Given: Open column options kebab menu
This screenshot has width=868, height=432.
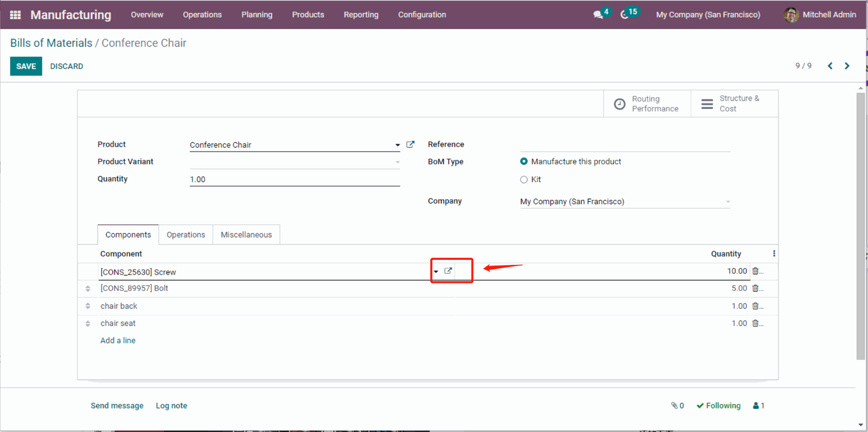Looking at the screenshot, I should [x=774, y=254].
